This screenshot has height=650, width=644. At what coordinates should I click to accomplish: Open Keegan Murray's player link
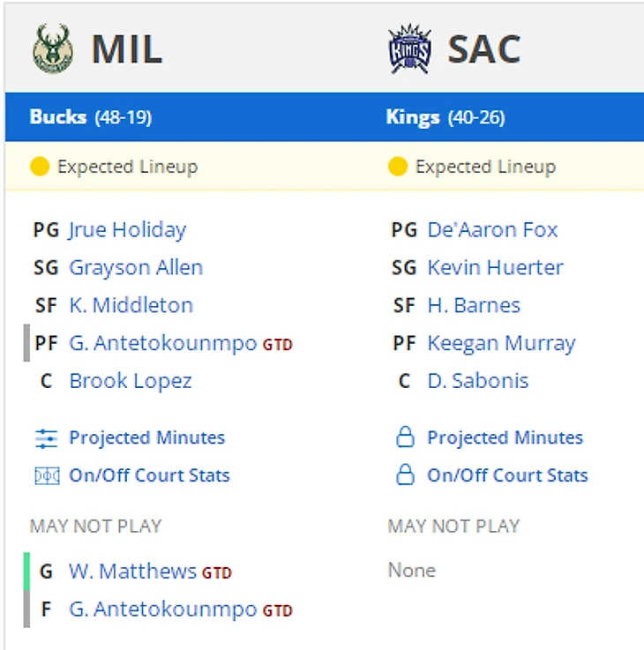[501, 343]
